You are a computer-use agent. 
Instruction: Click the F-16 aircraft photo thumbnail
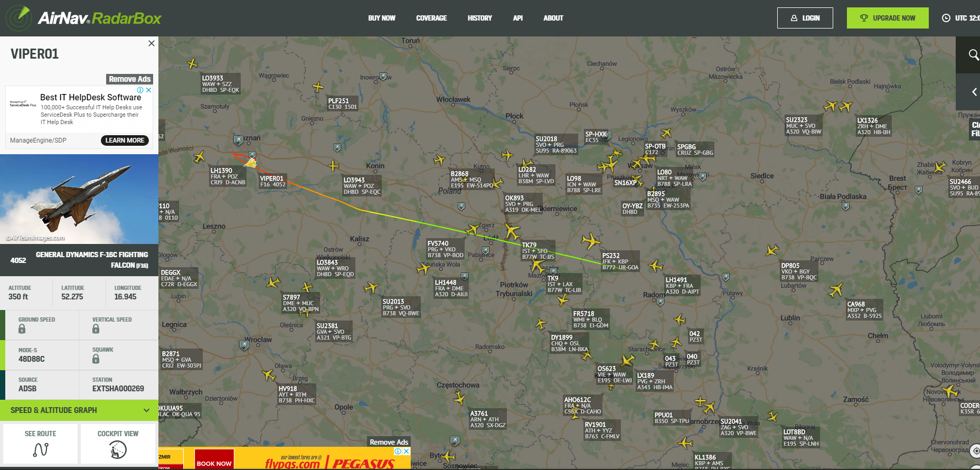tap(79, 199)
